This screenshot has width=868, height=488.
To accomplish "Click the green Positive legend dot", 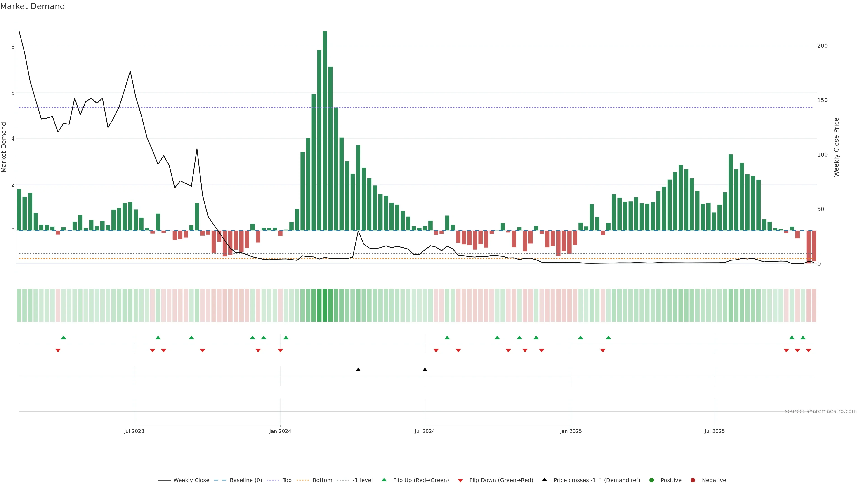I will tap(651, 480).
